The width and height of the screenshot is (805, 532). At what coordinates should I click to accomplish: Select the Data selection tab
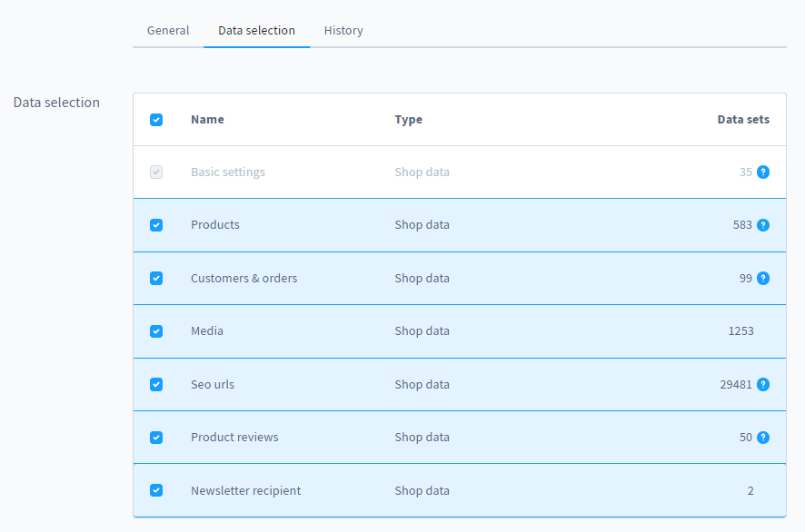coord(256,30)
